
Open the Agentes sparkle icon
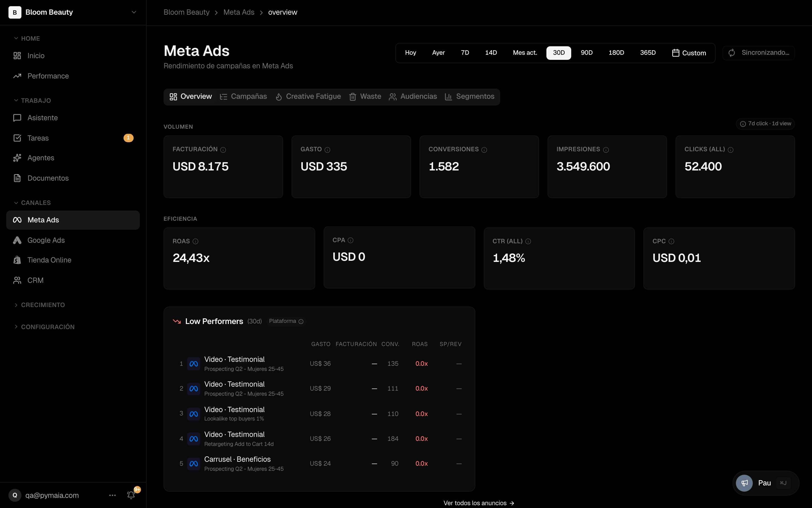[x=17, y=158]
